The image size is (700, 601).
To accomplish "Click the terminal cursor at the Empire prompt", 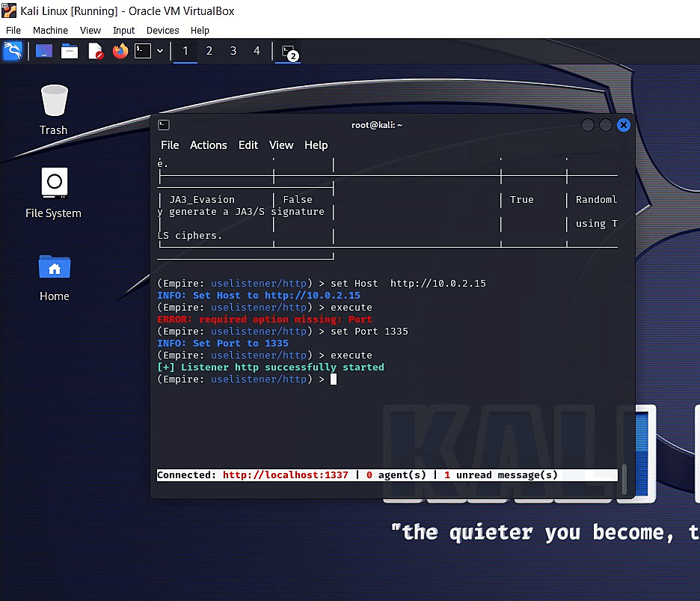I will [334, 379].
